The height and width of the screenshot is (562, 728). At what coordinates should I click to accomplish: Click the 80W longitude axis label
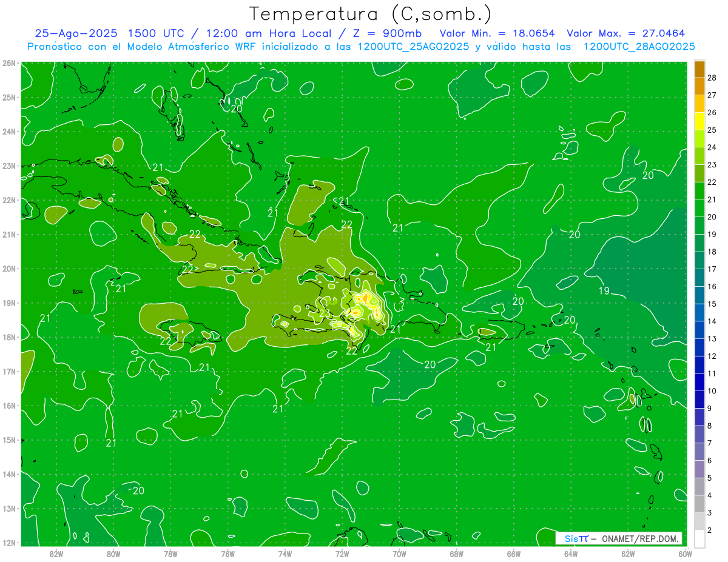click(113, 554)
